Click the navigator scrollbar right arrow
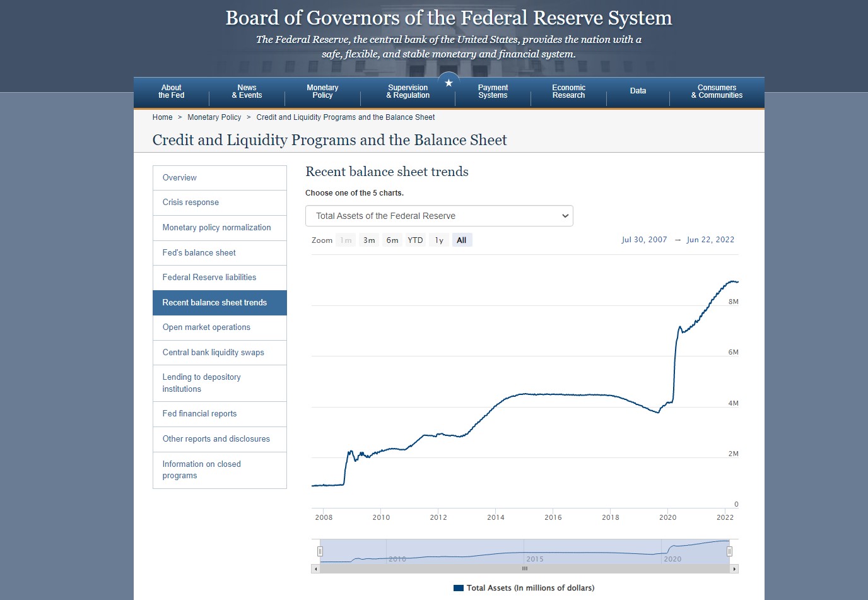Viewport: 868px width, 600px height. pos(734,569)
